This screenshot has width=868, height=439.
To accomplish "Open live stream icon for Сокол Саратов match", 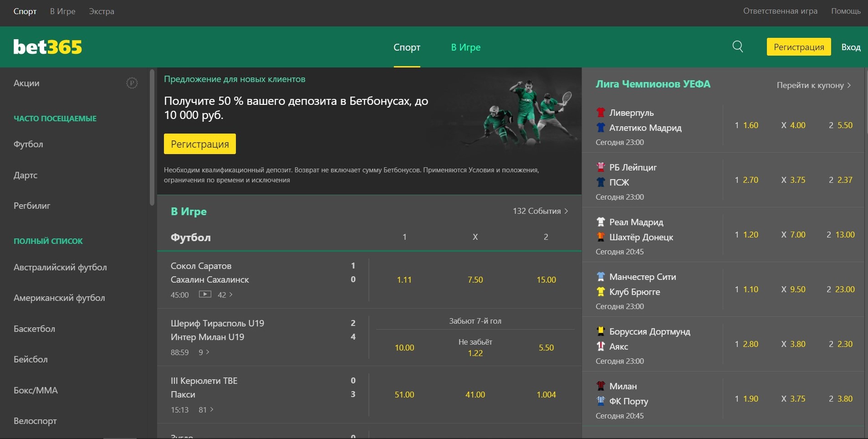I will coord(205,294).
